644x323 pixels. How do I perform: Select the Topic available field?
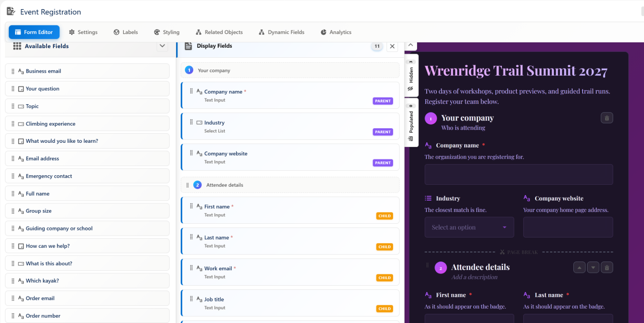pos(87,106)
